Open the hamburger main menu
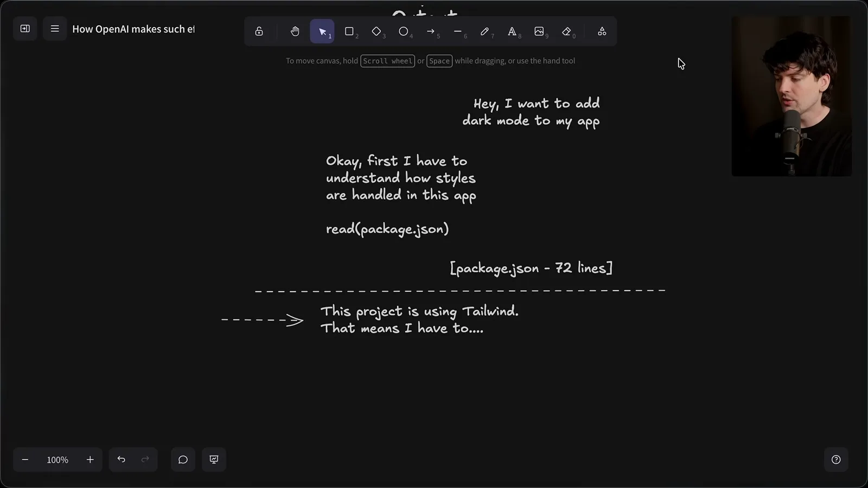This screenshot has height=488, width=868. click(x=55, y=29)
